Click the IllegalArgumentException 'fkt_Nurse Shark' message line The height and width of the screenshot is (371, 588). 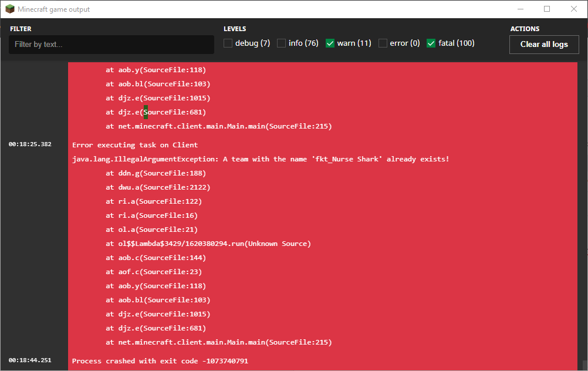tap(261, 159)
